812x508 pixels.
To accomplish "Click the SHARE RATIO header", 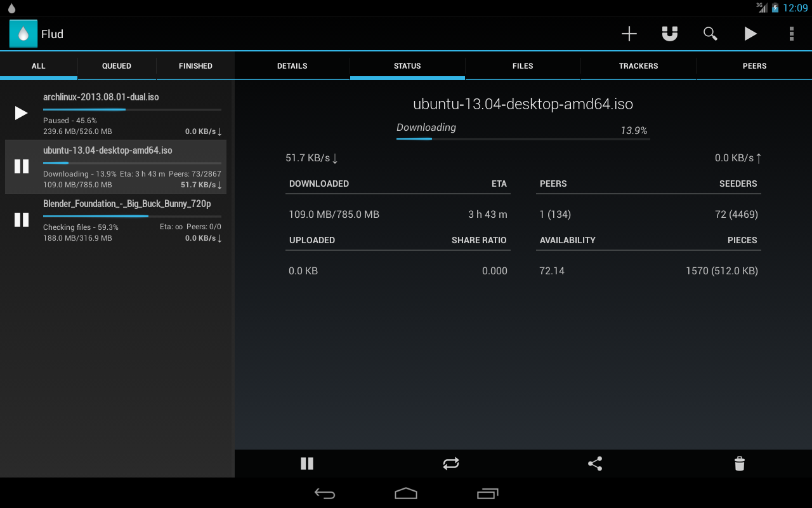I will pos(479,240).
